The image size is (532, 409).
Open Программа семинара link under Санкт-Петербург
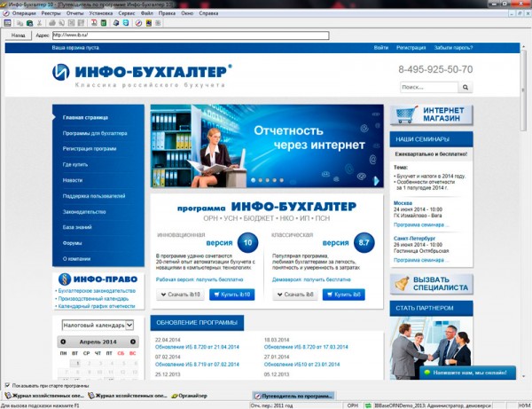(x=421, y=260)
